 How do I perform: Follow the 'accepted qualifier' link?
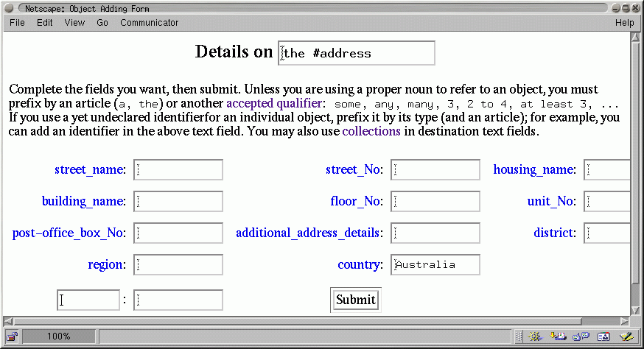273,103
